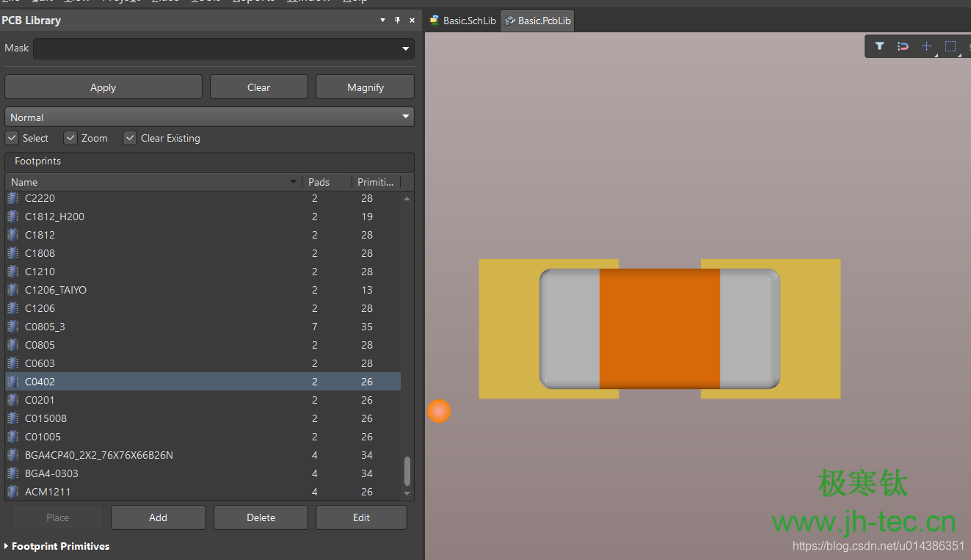Open the Normal mode dropdown
This screenshot has width=971, height=560.
405,117
